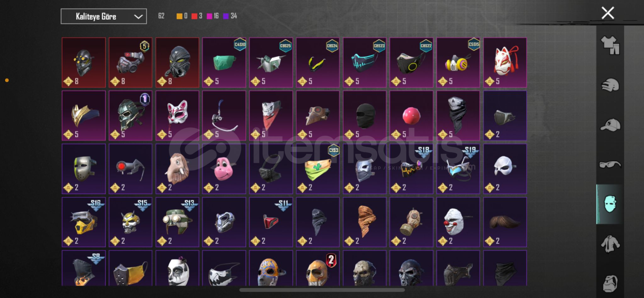Filter by purple quality count 34
Screen dimensions: 644x298
[230, 16]
